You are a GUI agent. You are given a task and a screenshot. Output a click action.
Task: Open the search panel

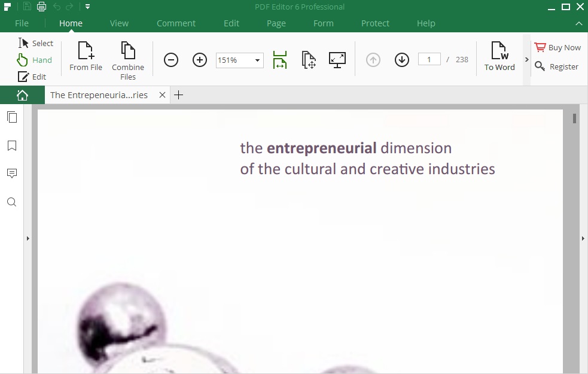point(12,202)
